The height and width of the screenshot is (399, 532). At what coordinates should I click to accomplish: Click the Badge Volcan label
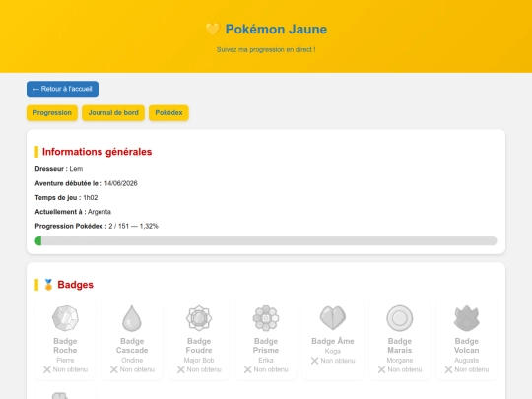pos(467,346)
